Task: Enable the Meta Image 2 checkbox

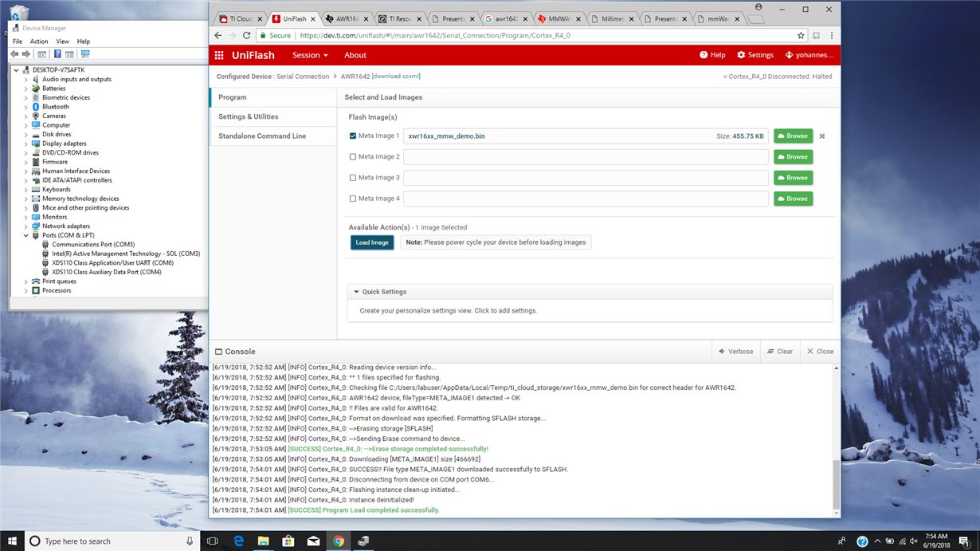Action: pyautogui.click(x=353, y=157)
